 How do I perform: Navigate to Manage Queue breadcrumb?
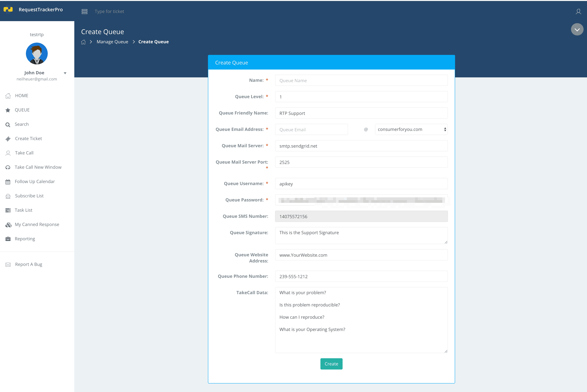click(112, 41)
